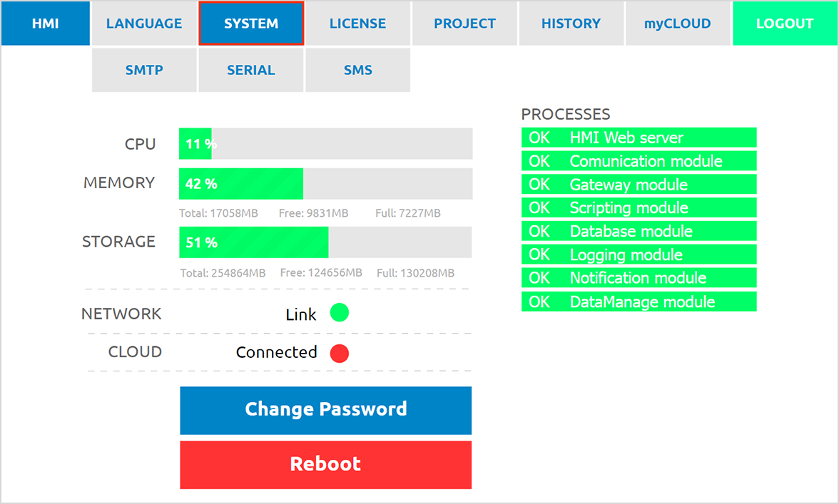Select the HMI Web server process row
This screenshot has width=839, height=504.
639,138
